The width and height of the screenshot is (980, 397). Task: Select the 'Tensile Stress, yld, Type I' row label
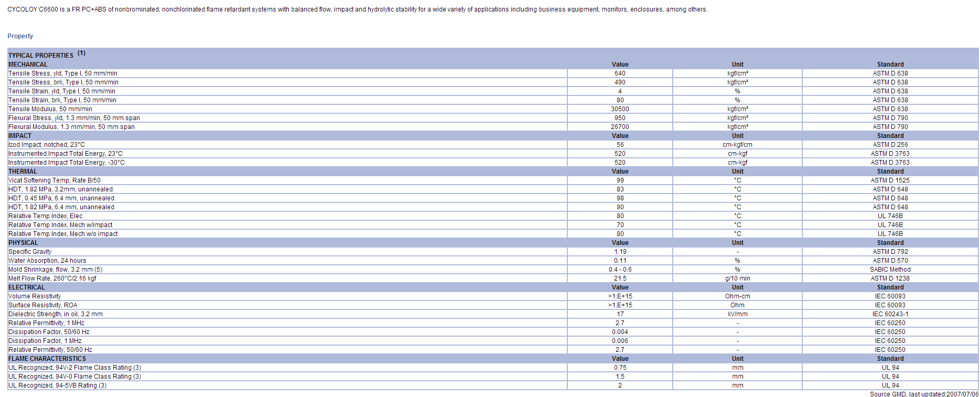tap(63, 73)
